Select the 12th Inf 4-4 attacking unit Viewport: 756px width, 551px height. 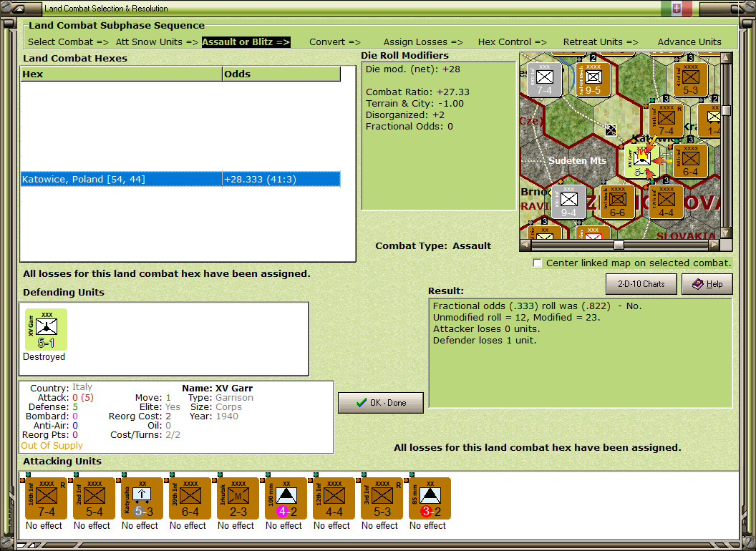click(x=334, y=499)
